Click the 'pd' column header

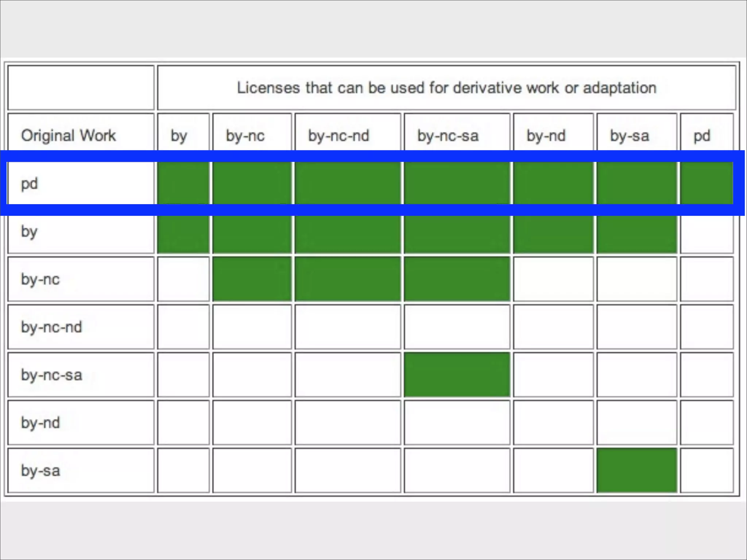702,136
